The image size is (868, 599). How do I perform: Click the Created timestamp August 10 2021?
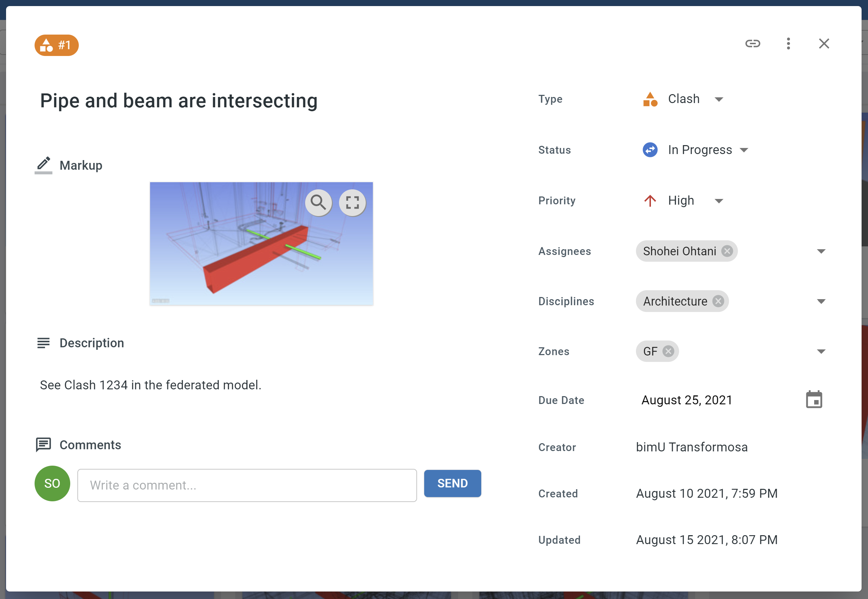coord(706,493)
